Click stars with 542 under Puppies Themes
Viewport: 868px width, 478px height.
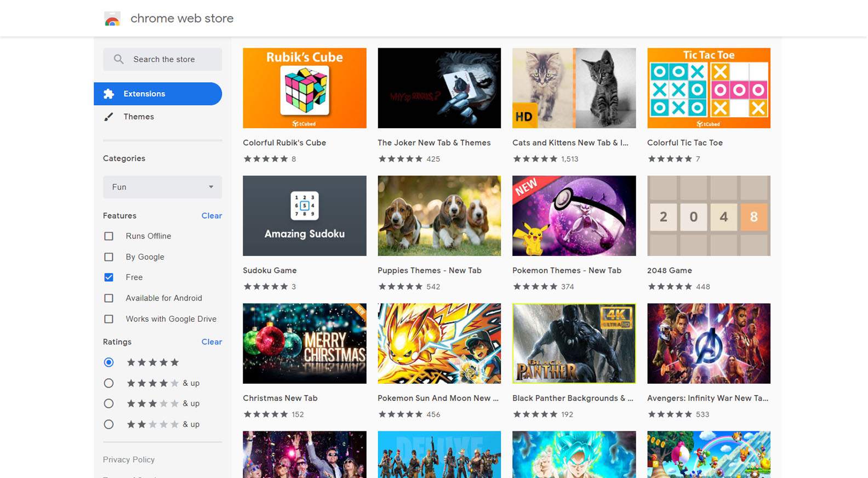401,287
